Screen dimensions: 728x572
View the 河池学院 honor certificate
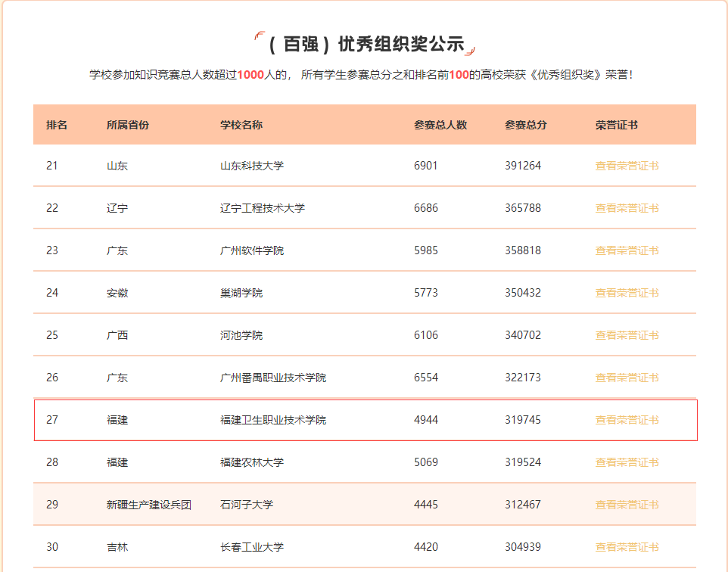tap(627, 335)
